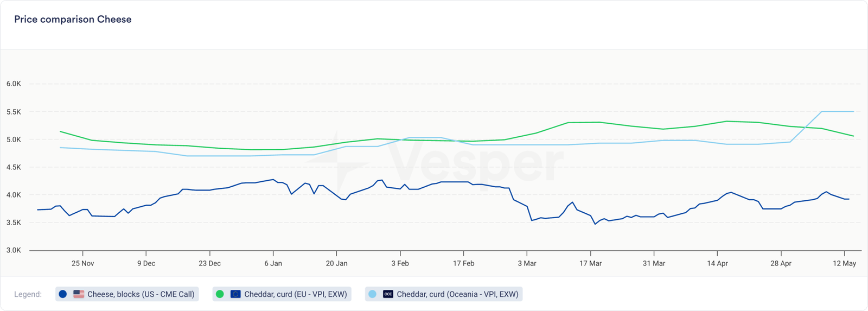Image resolution: width=868 pixels, height=311 pixels.
Task: Click the 3 Mar date label
Action: pyautogui.click(x=527, y=263)
